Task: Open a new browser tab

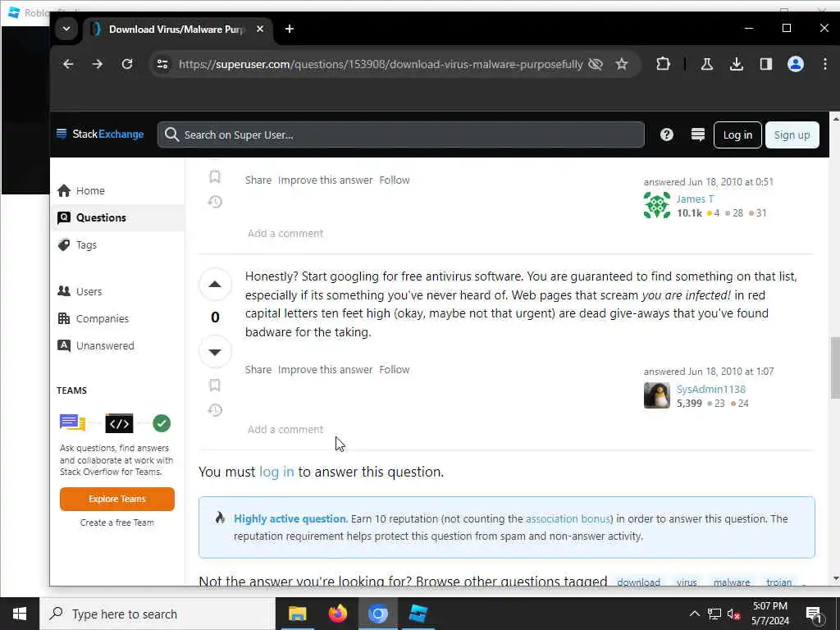Action: 290,29
